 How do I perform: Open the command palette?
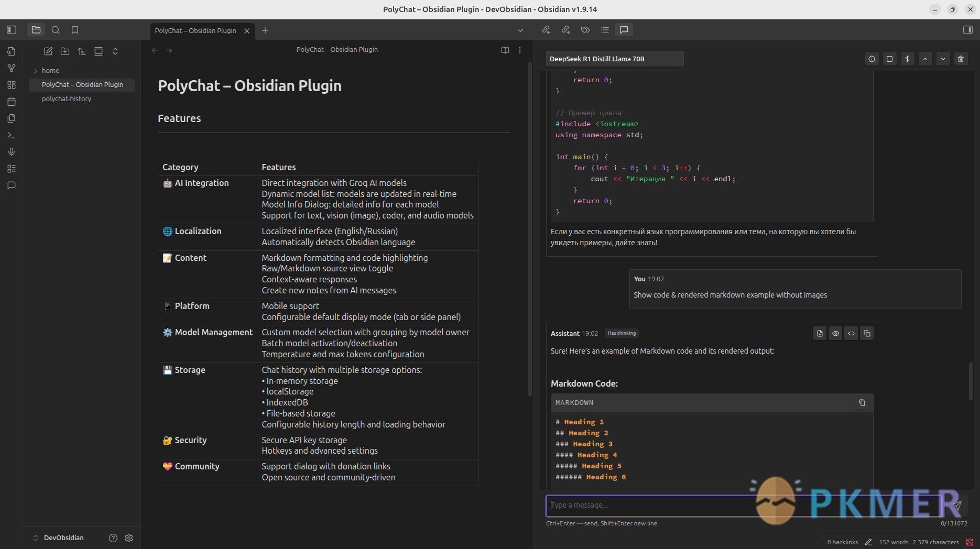coord(12,135)
